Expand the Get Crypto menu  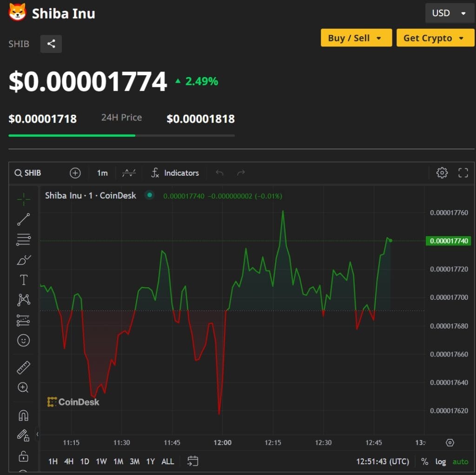(x=435, y=38)
